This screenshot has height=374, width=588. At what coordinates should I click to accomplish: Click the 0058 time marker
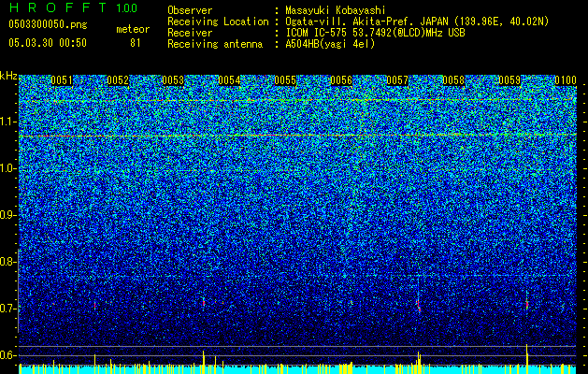(x=453, y=80)
